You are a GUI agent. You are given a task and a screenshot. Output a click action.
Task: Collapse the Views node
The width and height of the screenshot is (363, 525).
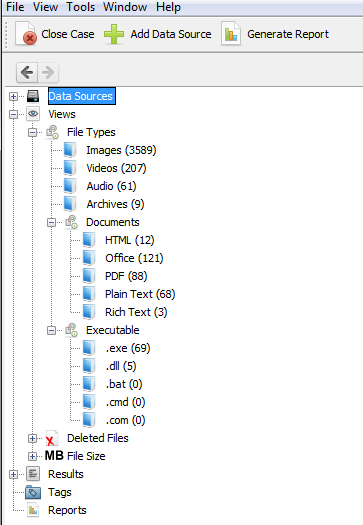(x=13, y=115)
